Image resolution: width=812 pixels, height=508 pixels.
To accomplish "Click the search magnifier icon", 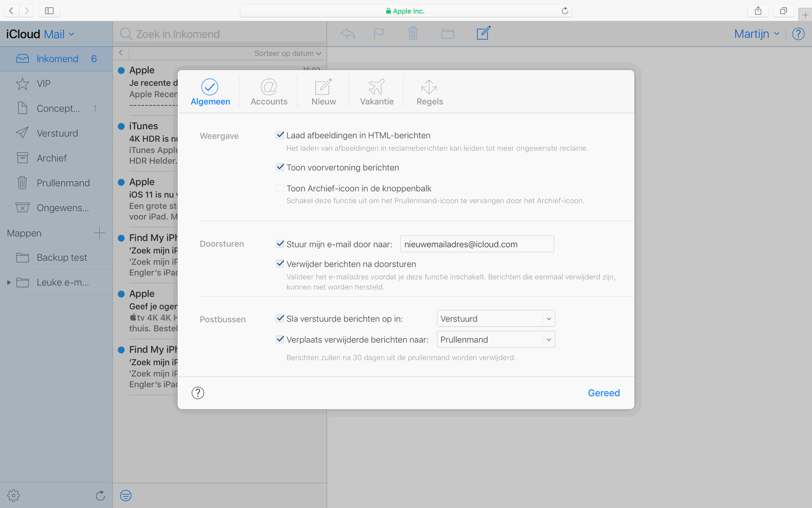I will point(126,34).
